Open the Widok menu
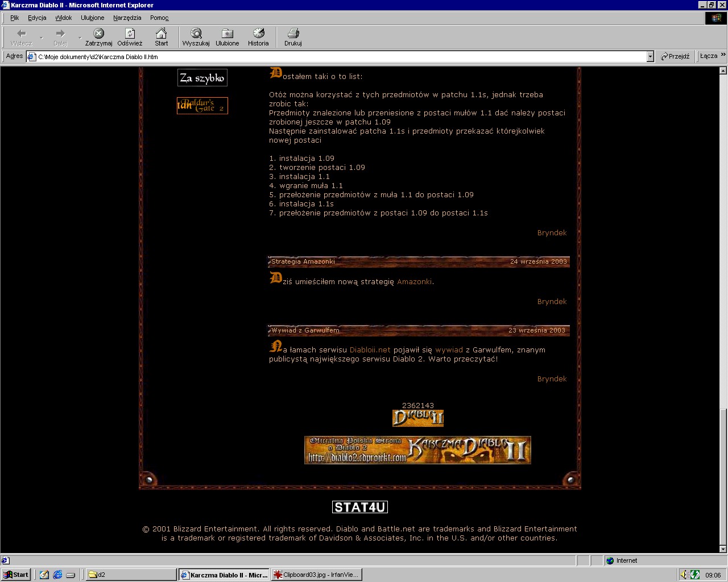The height and width of the screenshot is (582, 728). 63,18
